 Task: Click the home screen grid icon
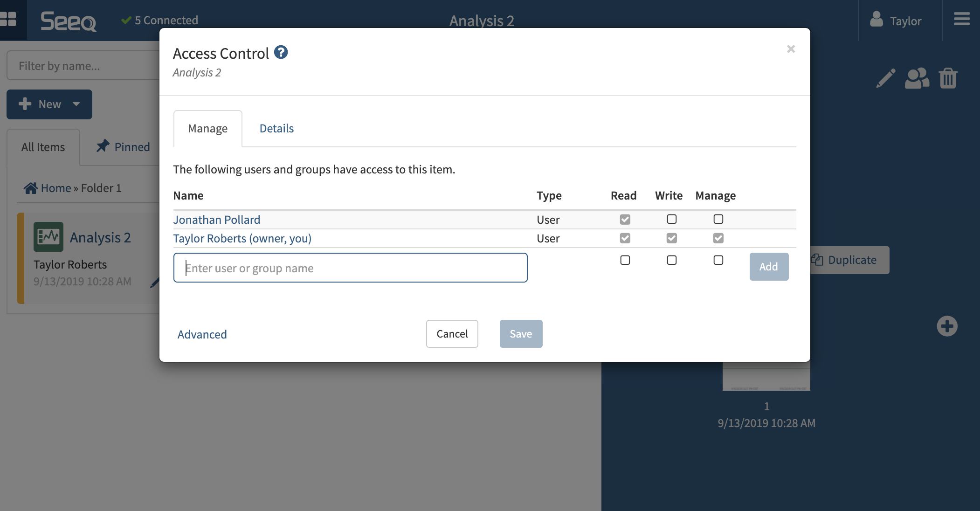[8, 20]
